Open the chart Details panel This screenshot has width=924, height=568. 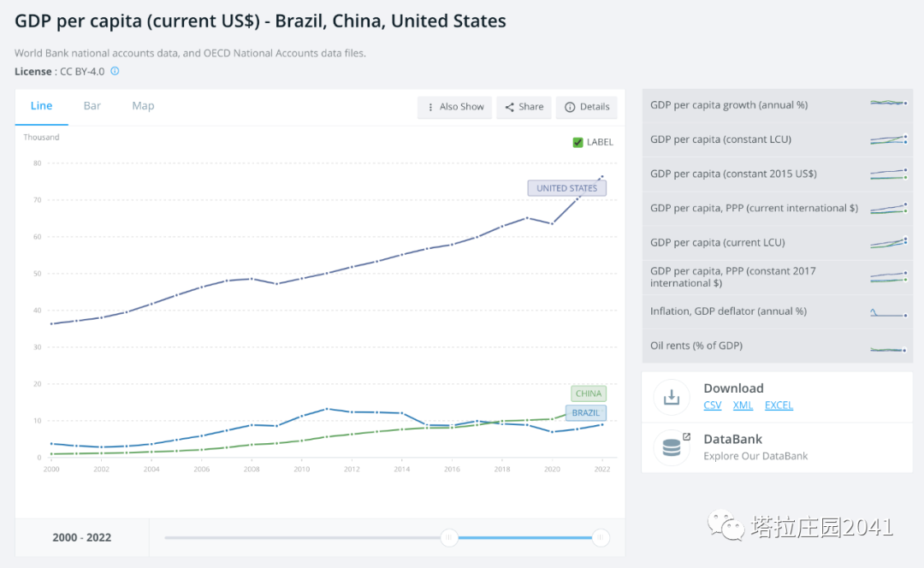pyautogui.click(x=587, y=107)
